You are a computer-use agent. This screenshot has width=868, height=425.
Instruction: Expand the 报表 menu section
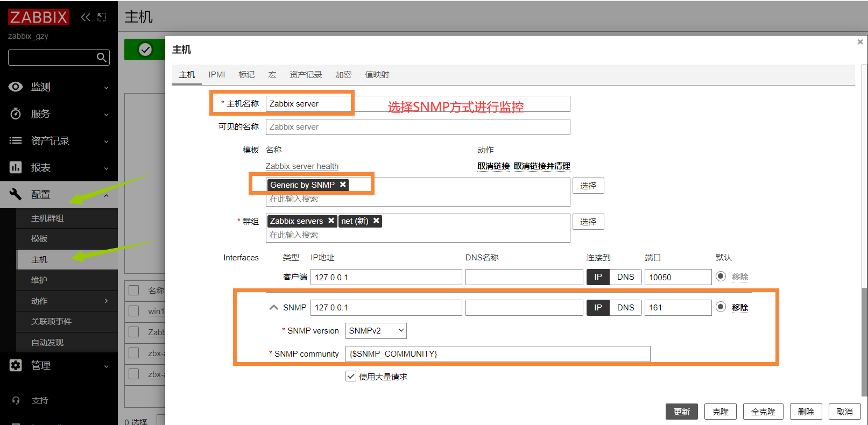(x=106, y=168)
